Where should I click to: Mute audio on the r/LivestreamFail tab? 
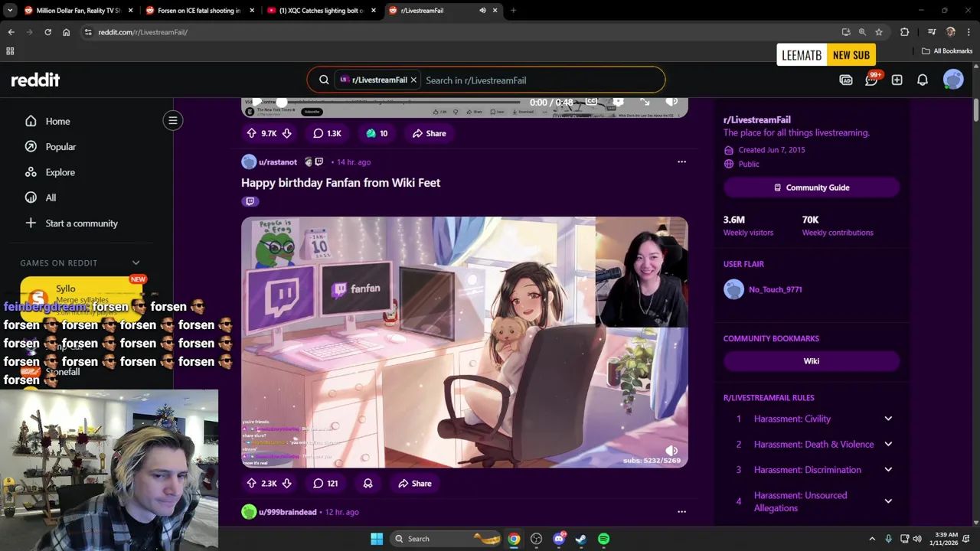[482, 11]
